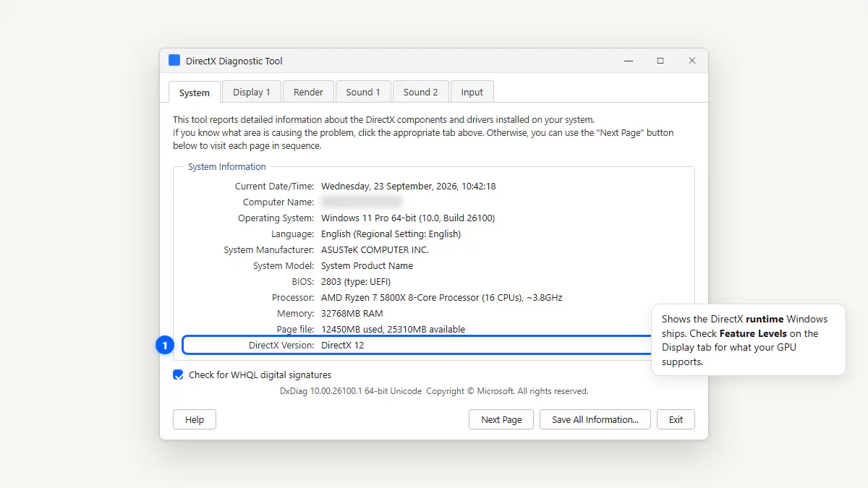Open the Input tab
The image size is (868, 488).
point(472,92)
